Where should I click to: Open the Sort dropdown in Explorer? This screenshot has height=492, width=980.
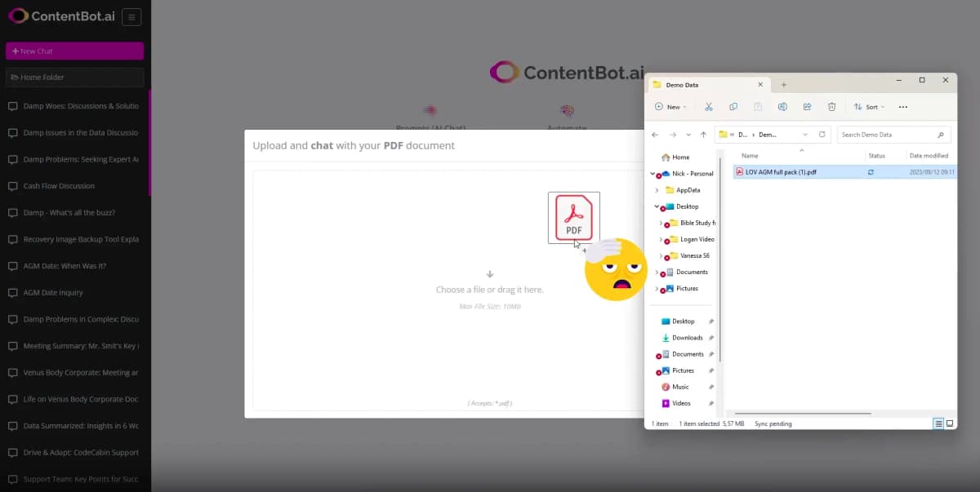[869, 107]
